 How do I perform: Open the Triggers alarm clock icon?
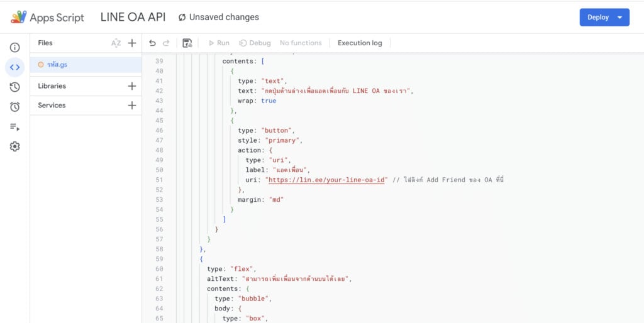coord(15,107)
